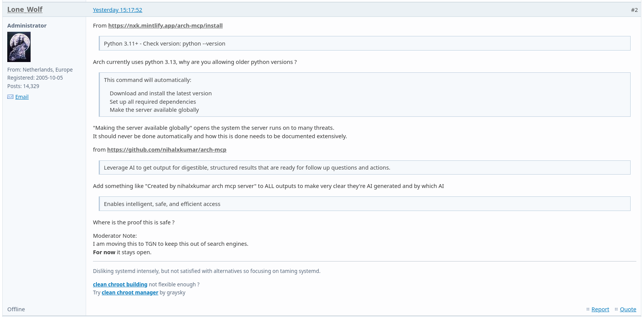Click the small icon before Report
Screen dimensions: 644x317
588,309
